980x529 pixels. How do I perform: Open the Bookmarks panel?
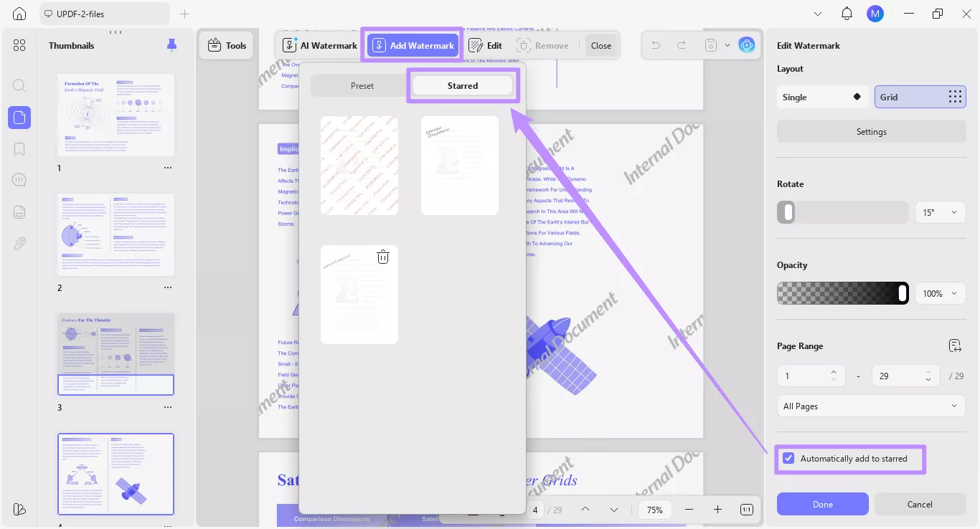[x=19, y=148]
